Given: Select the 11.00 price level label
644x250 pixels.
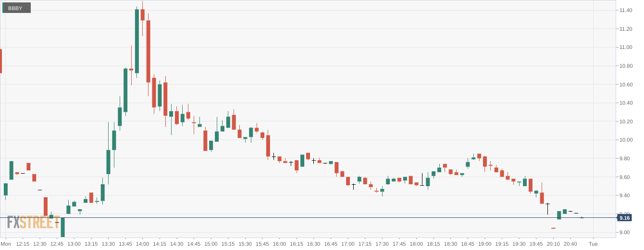Looking at the screenshot, I should (625, 47).
